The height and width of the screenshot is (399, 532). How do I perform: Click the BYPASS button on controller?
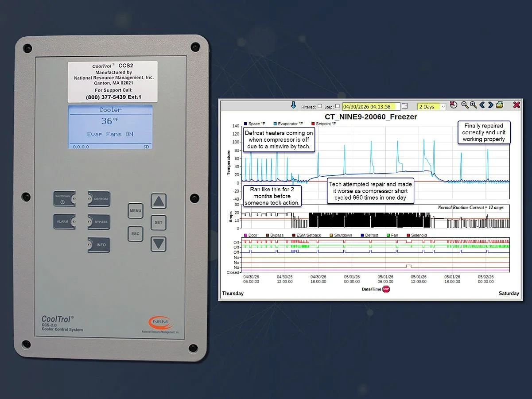99,222
